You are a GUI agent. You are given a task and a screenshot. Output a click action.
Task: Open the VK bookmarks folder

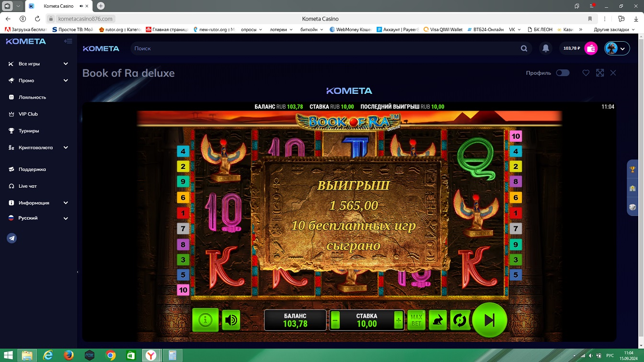point(515,29)
